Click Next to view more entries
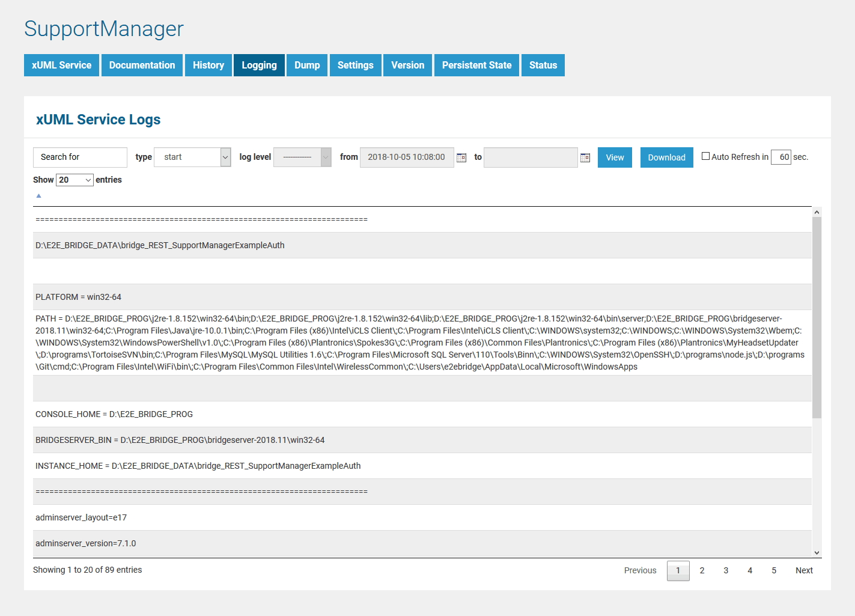This screenshot has height=616, width=855. coord(803,570)
